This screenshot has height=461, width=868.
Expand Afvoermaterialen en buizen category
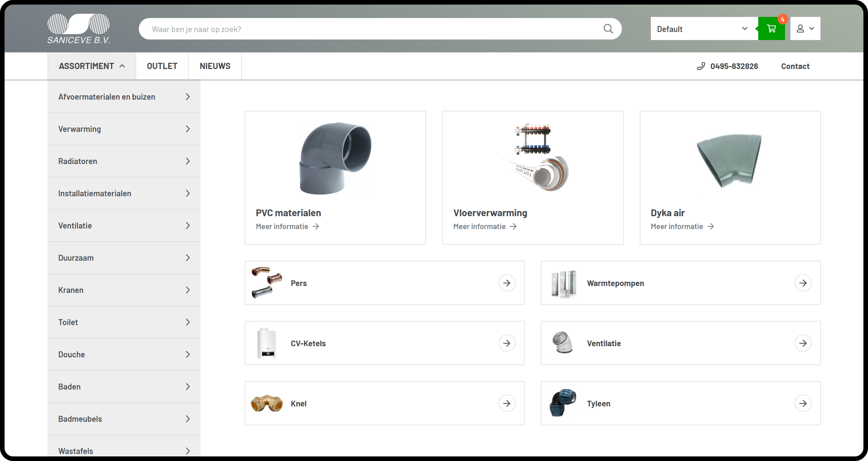(x=124, y=97)
